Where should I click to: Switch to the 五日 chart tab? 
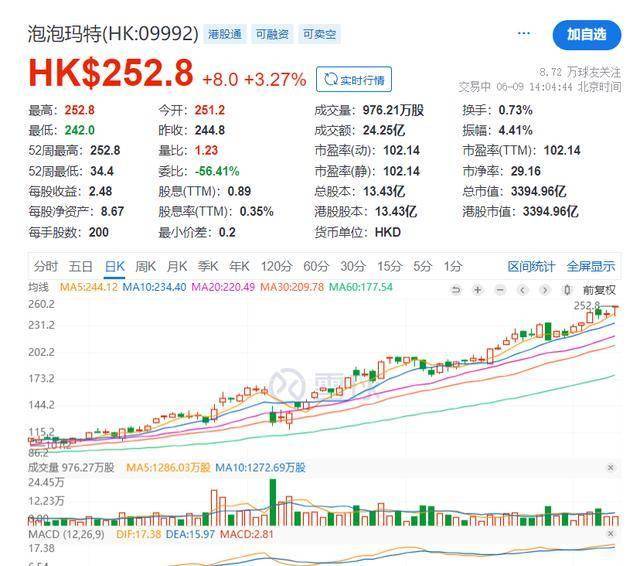coord(80,266)
